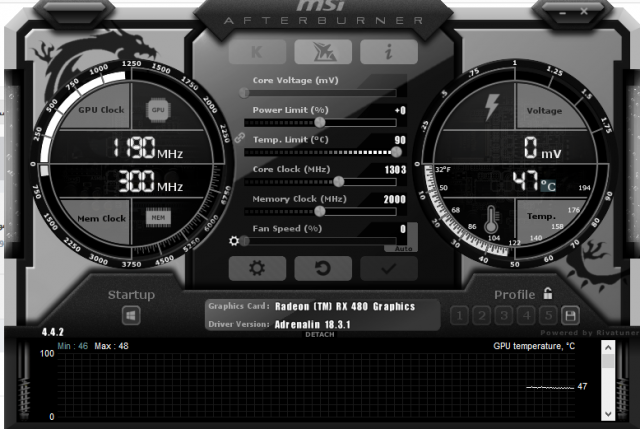Select profile slot 3
This screenshot has width=640, height=429.
tap(503, 316)
